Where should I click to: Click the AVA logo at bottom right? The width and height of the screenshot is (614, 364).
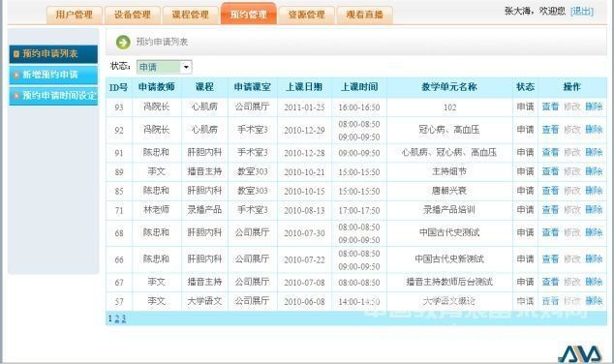point(580,354)
